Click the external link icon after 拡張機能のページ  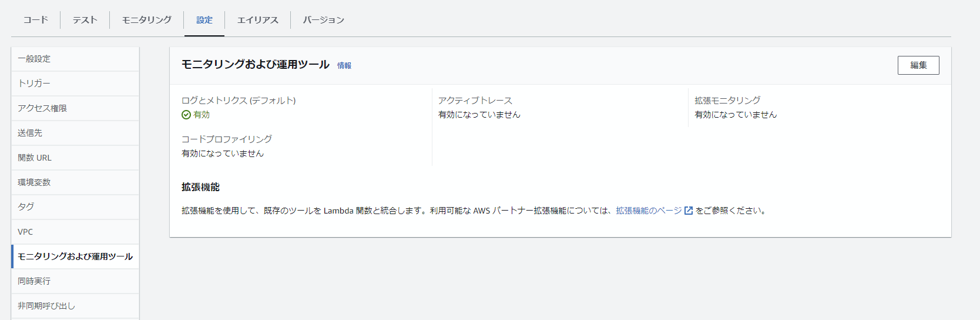689,211
